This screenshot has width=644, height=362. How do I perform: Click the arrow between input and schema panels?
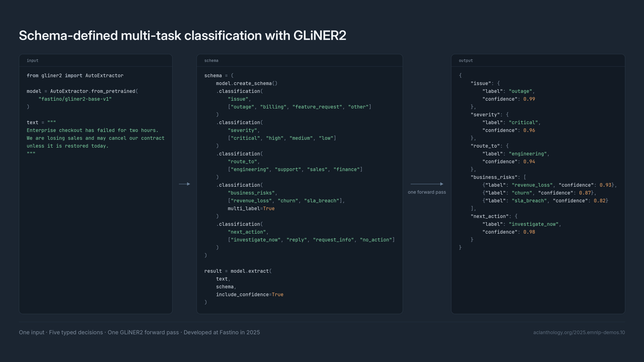(185, 184)
